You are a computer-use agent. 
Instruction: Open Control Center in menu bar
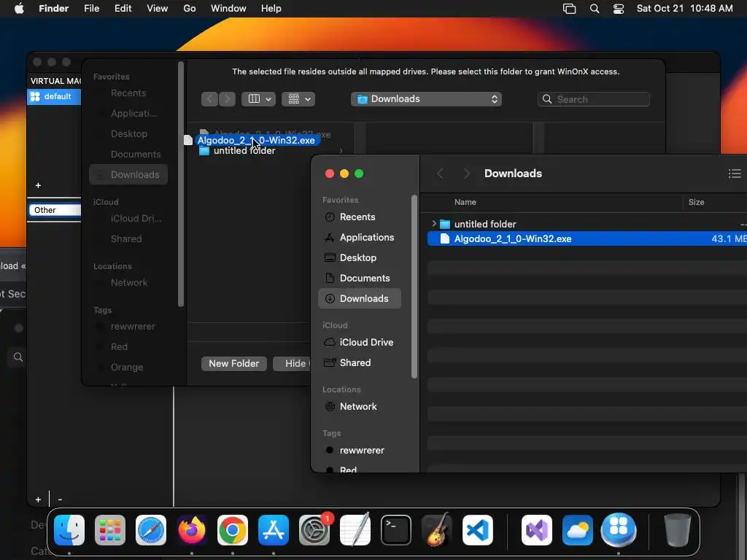pos(619,9)
